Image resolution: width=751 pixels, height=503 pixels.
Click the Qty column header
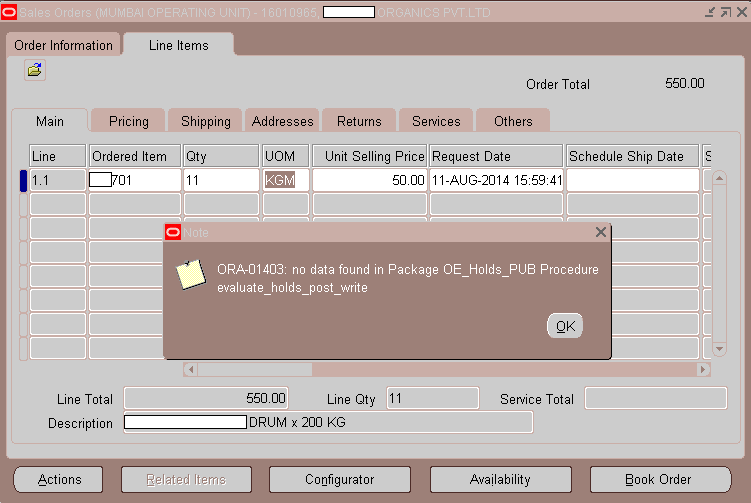[221, 156]
